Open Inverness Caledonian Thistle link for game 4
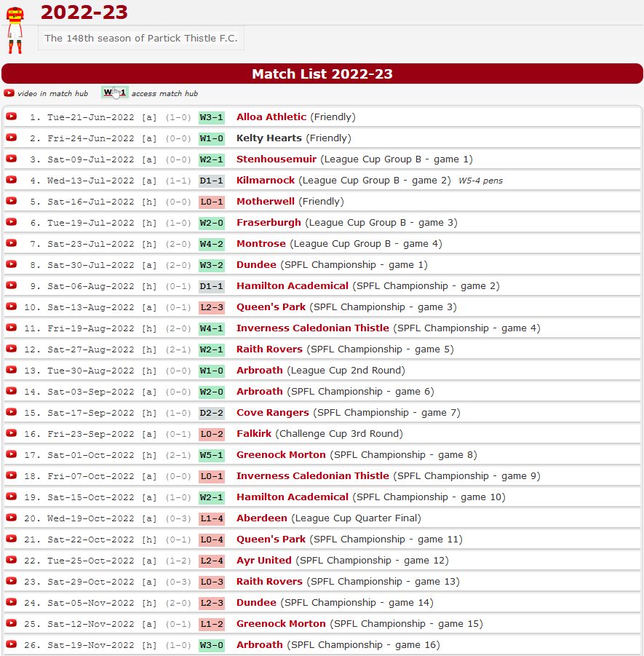 (313, 328)
